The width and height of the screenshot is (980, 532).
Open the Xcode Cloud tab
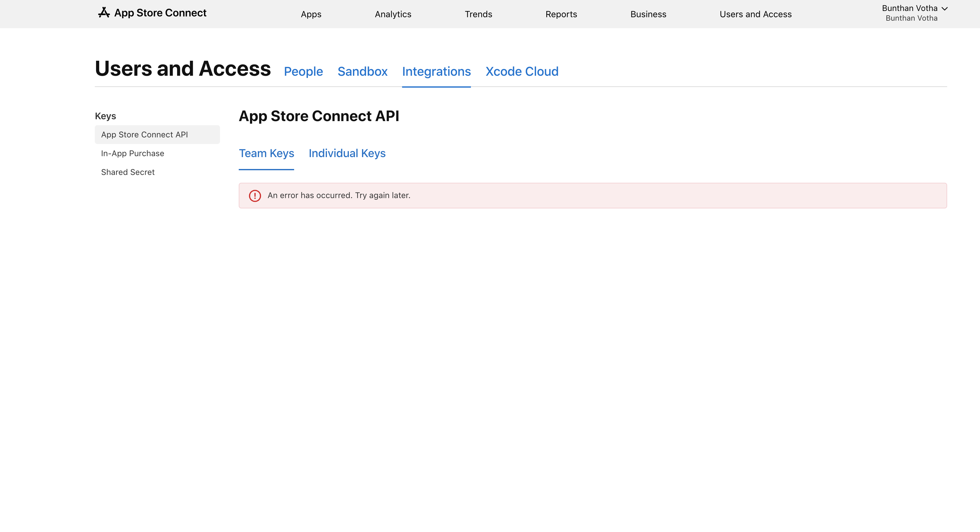(x=522, y=72)
